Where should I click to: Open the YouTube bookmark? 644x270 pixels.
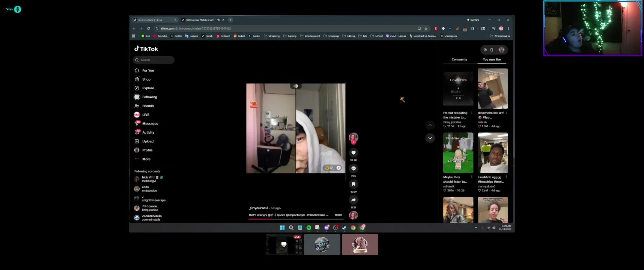pos(160,36)
